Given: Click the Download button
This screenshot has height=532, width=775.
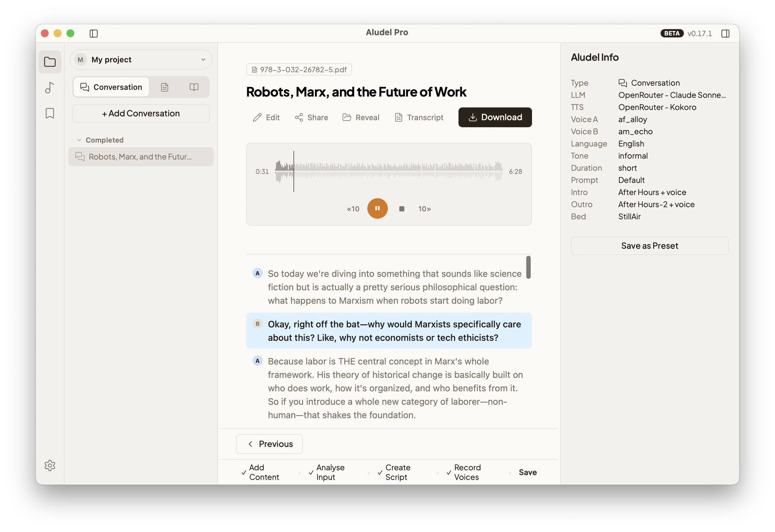Looking at the screenshot, I should pos(495,117).
